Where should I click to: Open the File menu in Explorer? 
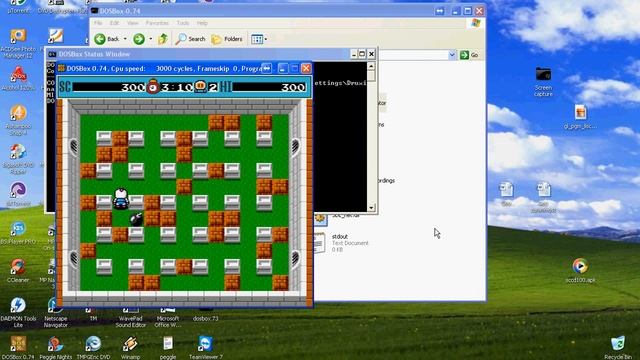pos(98,23)
